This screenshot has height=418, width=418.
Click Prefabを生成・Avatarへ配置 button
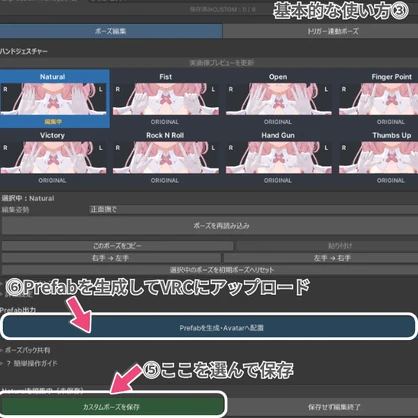tap(209, 328)
